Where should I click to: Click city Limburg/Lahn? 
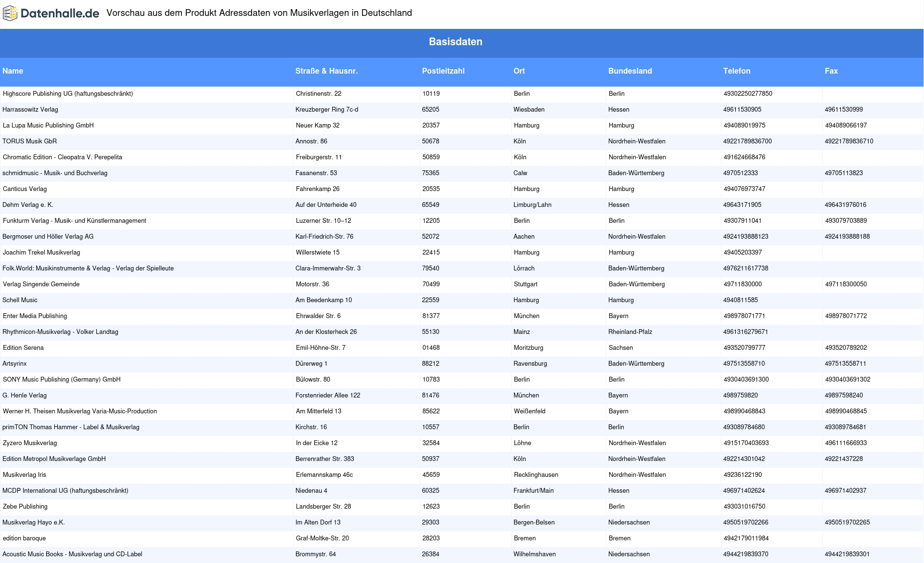(532, 205)
